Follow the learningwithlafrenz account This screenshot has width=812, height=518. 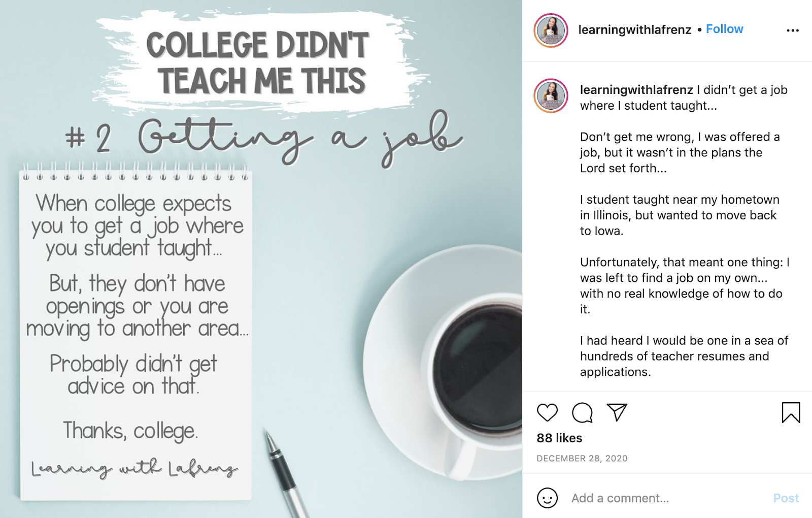click(724, 29)
